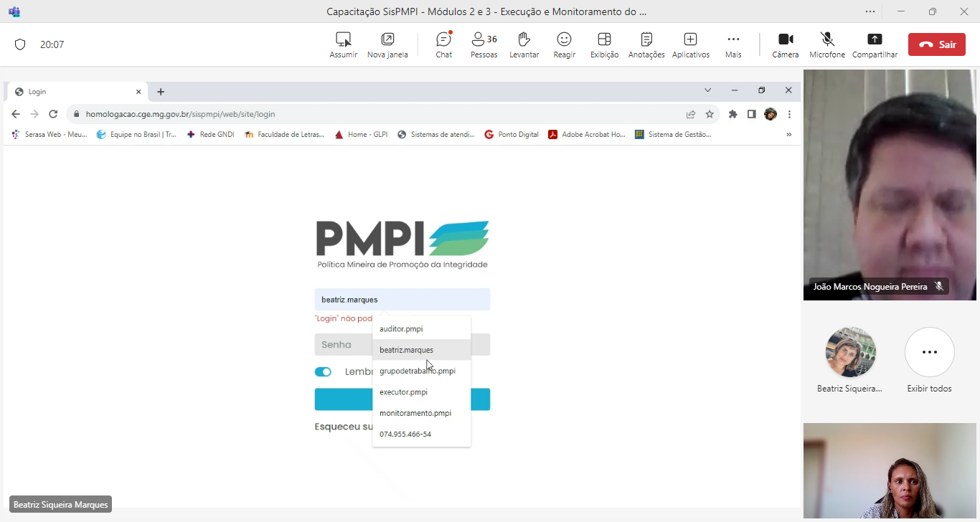This screenshot has height=522, width=980.
Task: Open Teams title bar more options
Action: 870,11
